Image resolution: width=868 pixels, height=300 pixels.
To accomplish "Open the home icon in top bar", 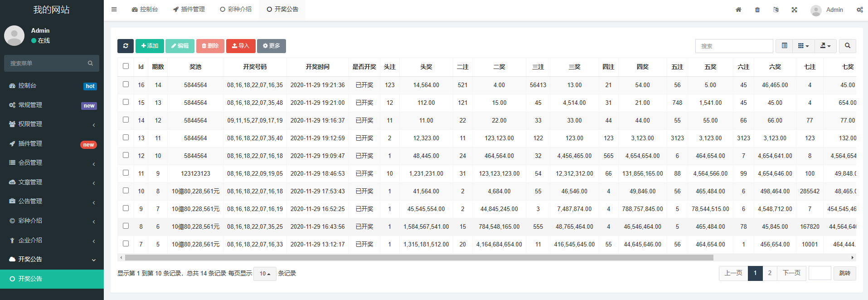I will coord(738,10).
